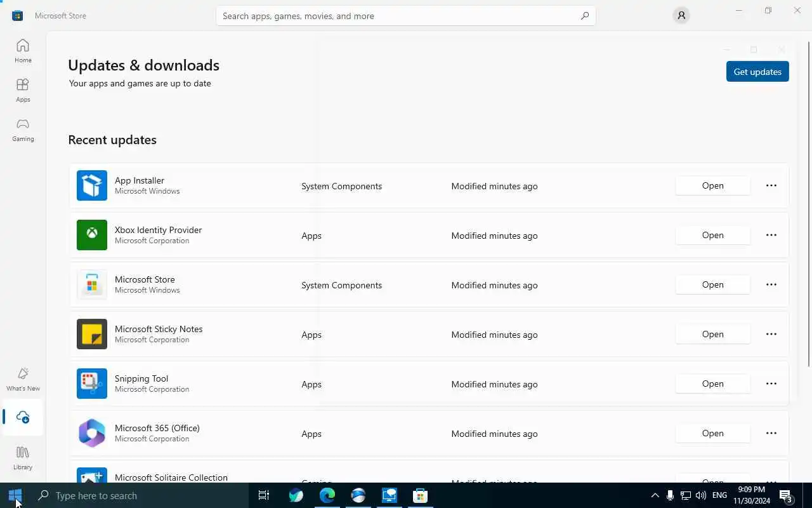
Task: Click 'Your apps and games are up to date'
Action: (x=140, y=83)
